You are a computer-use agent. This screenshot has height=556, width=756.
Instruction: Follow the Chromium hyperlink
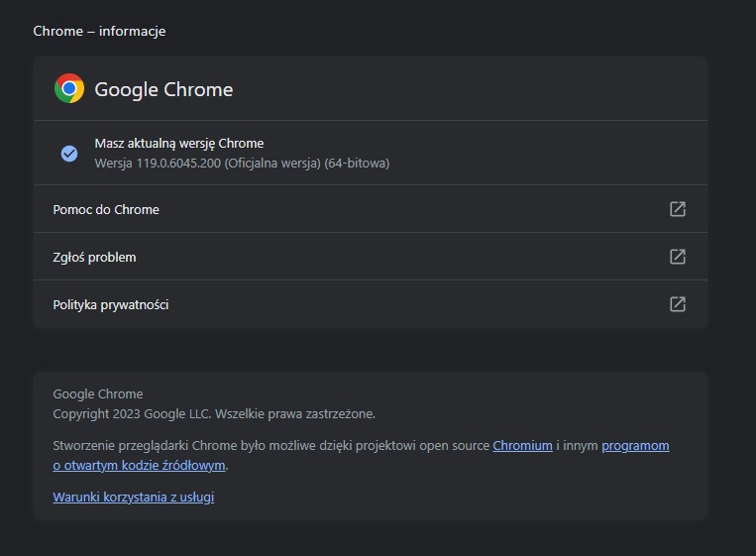[522, 446]
